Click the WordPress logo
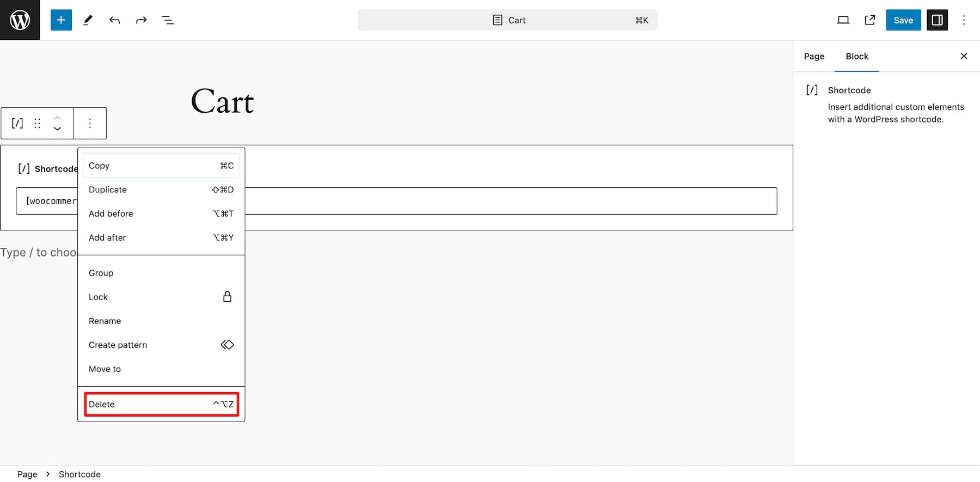This screenshot has height=482, width=980. tap(20, 20)
